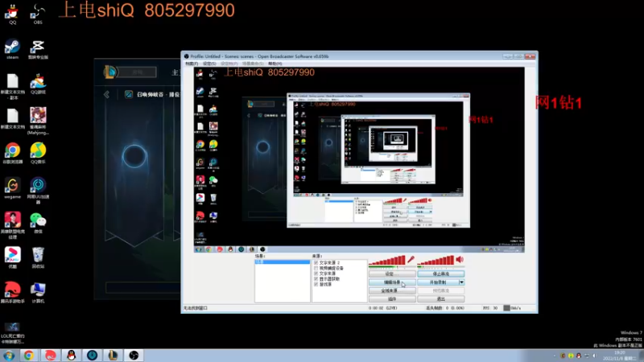The image size is (644, 362).
Task: Open the wegame desktop shortcut
Action: pos(12,188)
